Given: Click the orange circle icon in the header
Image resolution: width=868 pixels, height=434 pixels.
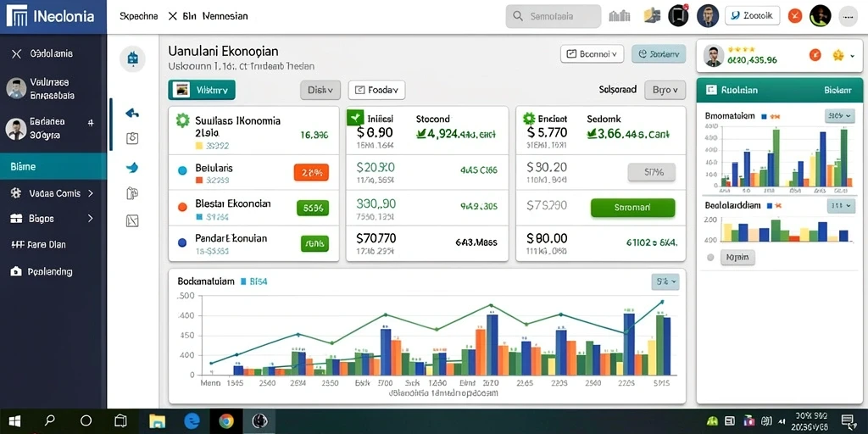Looking at the screenshot, I should [x=795, y=16].
